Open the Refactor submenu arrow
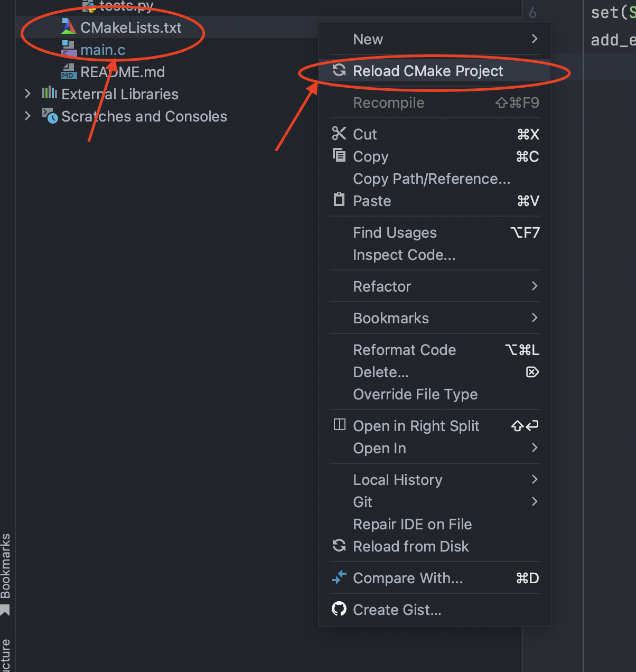Screen dimensions: 636x672 [x=535, y=286]
